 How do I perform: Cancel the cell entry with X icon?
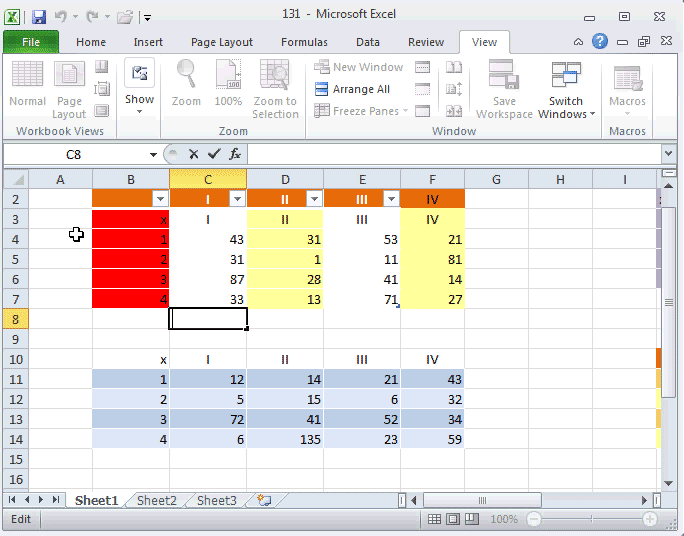coord(193,154)
